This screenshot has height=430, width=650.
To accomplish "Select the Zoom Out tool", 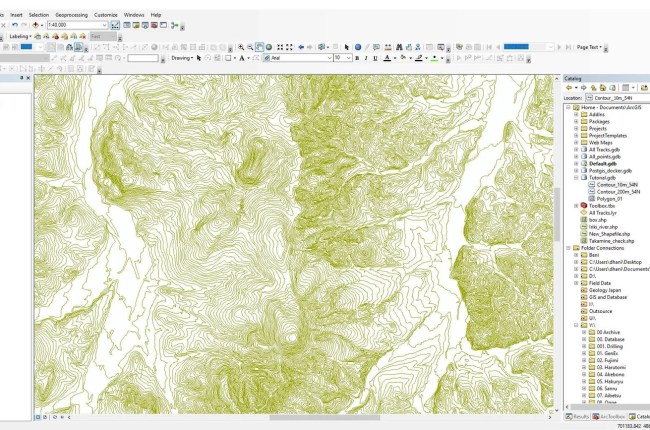I will coord(250,47).
